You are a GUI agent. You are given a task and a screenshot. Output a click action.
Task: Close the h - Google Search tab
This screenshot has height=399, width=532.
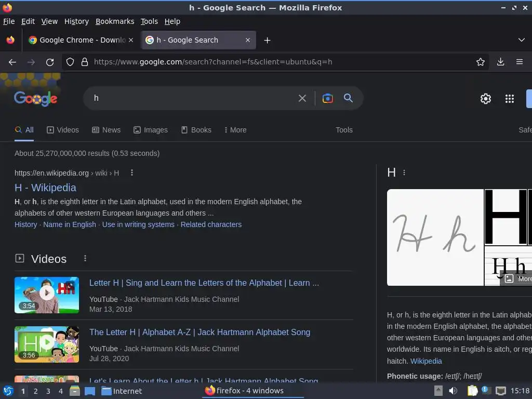pyautogui.click(x=248, y=40)
